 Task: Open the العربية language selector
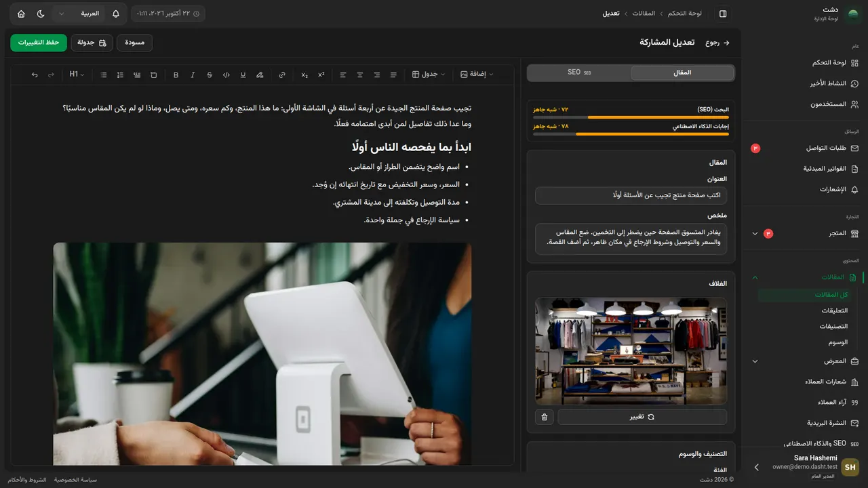[x=79, y=14]
